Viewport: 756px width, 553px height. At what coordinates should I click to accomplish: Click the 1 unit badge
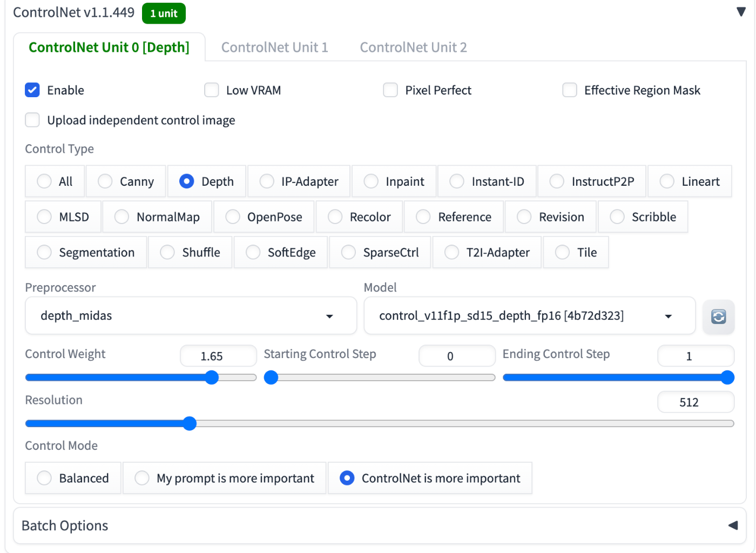pyautogui.click(x=164, y=14)
